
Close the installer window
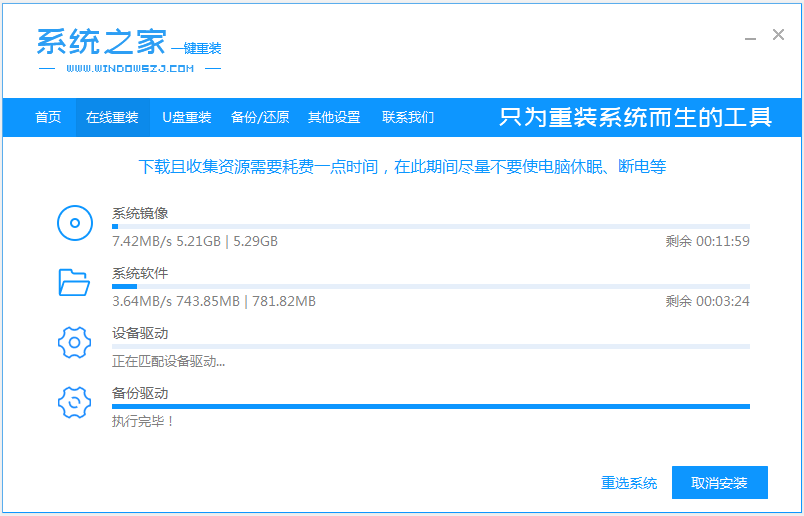[x=778, y=36]
